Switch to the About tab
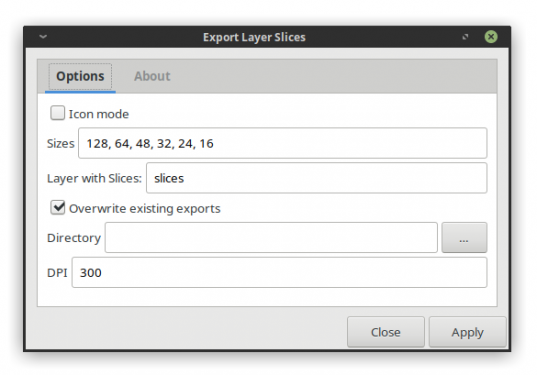 click(x=152, y=76)
